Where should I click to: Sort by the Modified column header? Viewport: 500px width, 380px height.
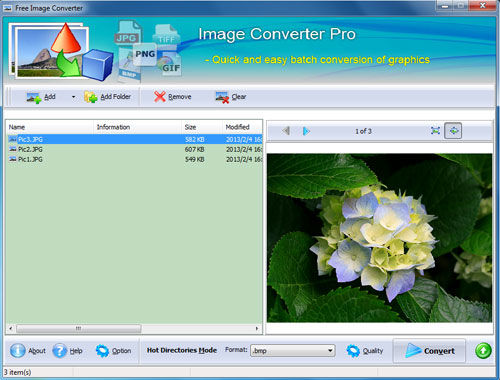[242, 127]
